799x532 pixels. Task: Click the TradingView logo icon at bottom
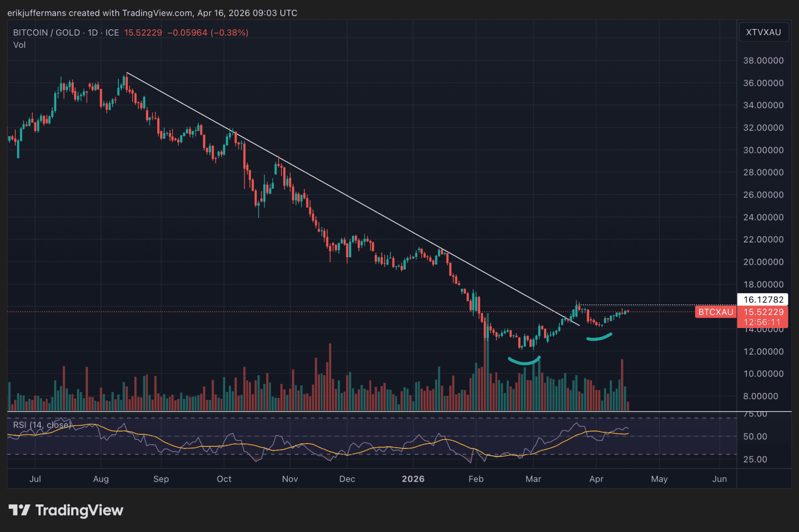pos(19,510)
